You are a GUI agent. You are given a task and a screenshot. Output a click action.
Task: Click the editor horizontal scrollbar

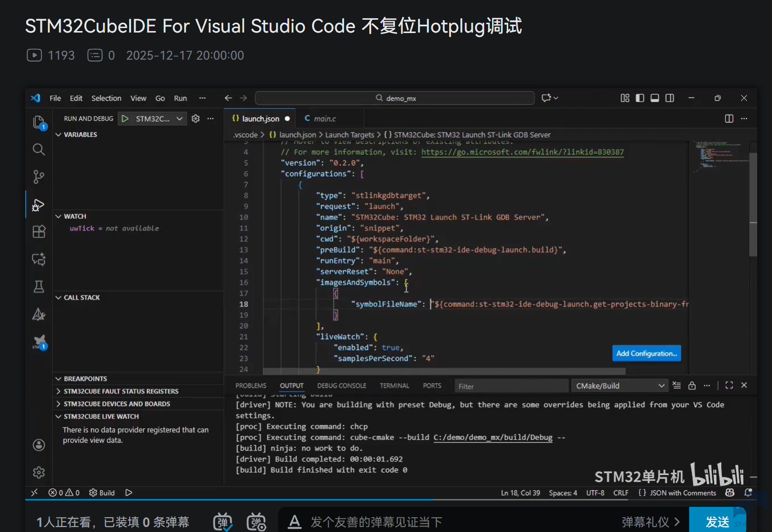444,371
